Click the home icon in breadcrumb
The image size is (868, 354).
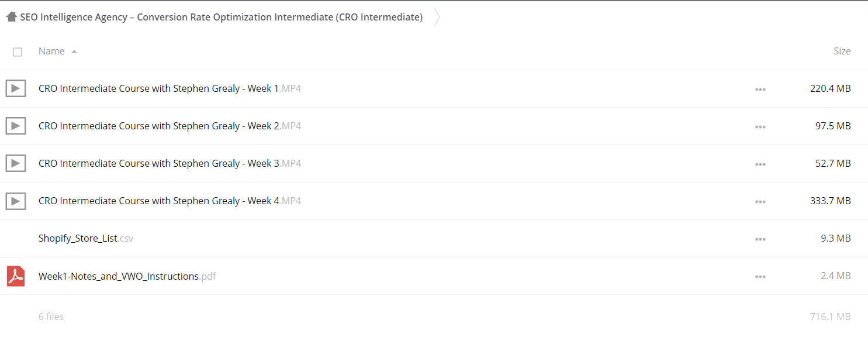11,17
